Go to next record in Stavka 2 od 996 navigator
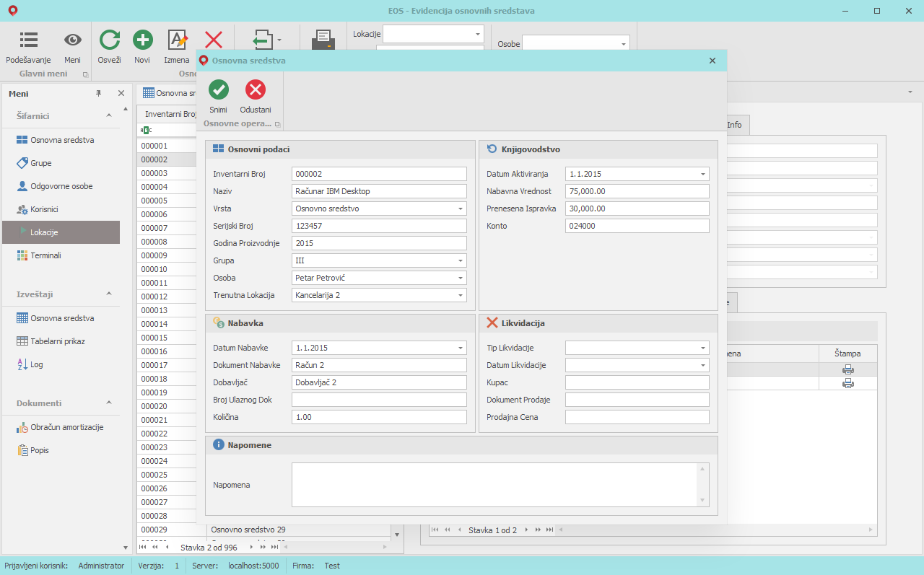This screenshot has height=575, width=924. [250, 548]
